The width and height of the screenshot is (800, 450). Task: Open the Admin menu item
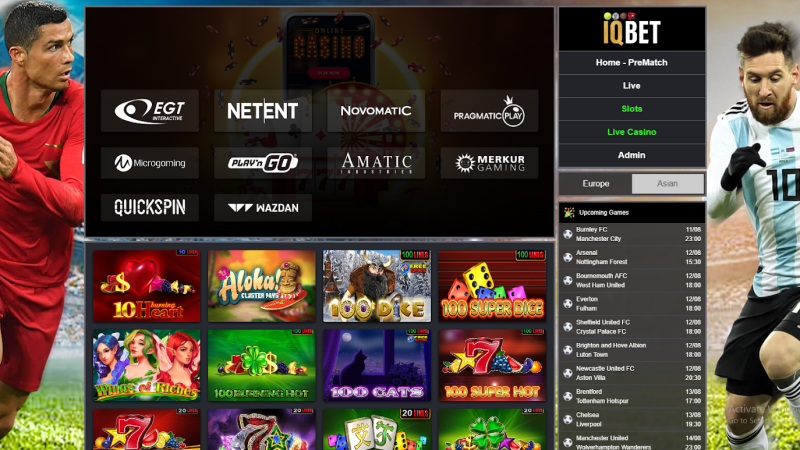click(x=632, y=155)
